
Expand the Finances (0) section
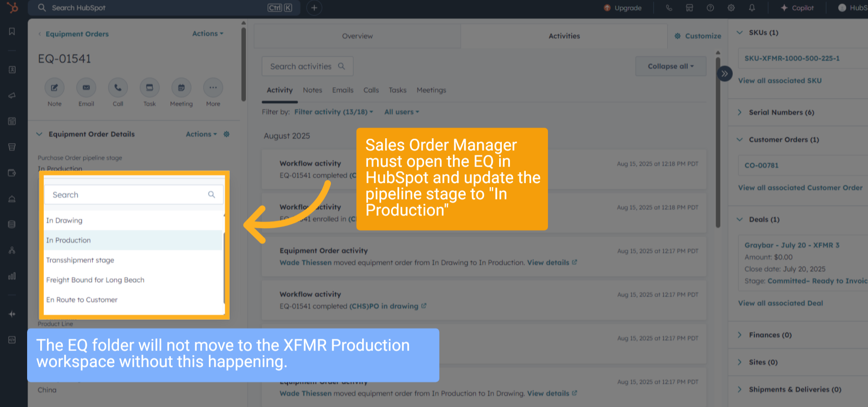pyautogui.click(x=740, y=335)
